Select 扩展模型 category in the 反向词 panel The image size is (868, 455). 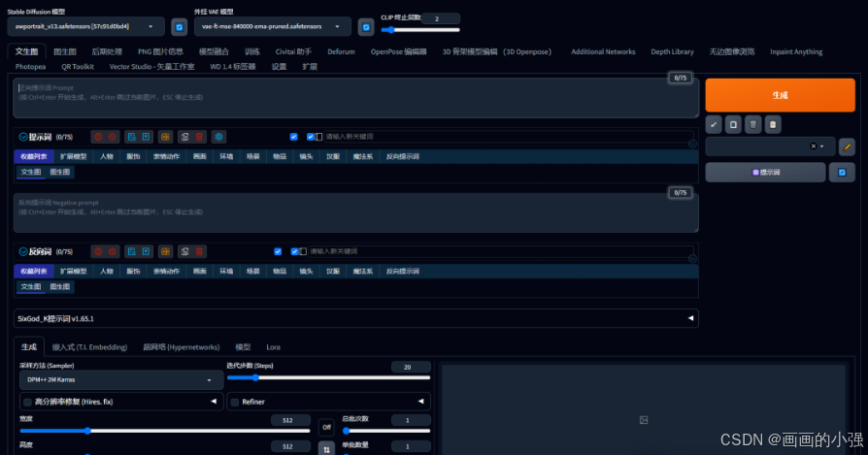point(73,272)
